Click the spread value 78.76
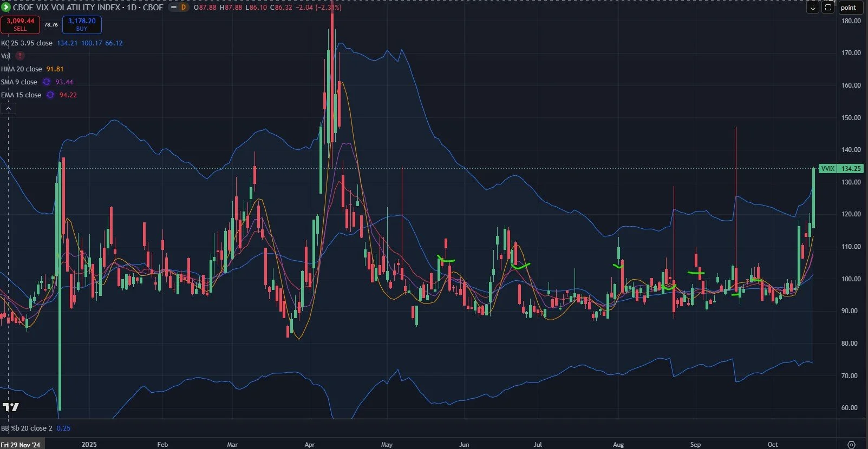 tap(51, 24)
